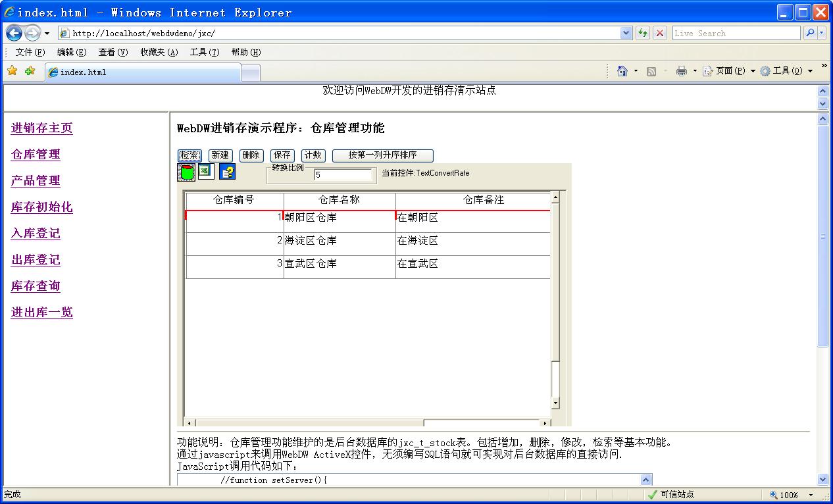Click the 计数 button

(x=313, y=155)
